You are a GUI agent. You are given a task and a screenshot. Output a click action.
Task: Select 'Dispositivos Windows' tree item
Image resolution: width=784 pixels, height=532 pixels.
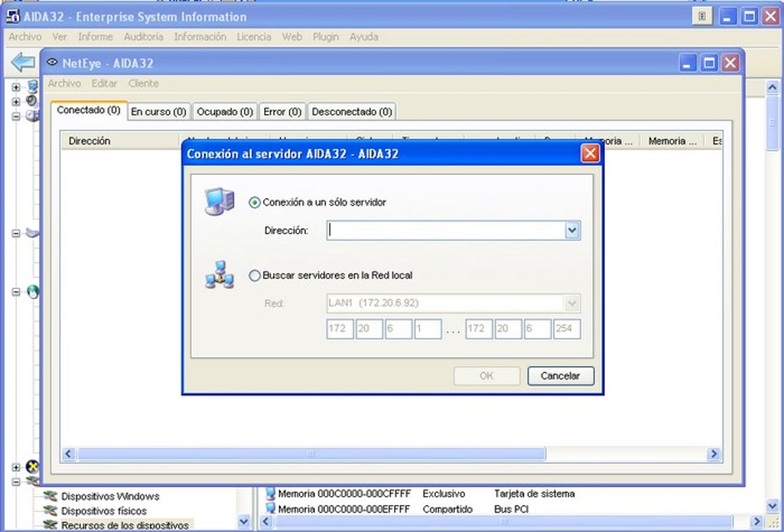click(110, 497)
